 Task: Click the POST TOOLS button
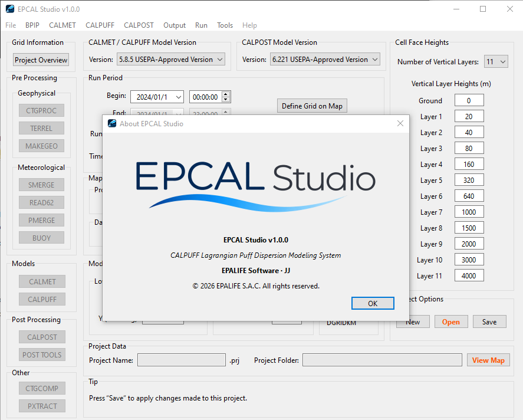click(x=42, y=355)
